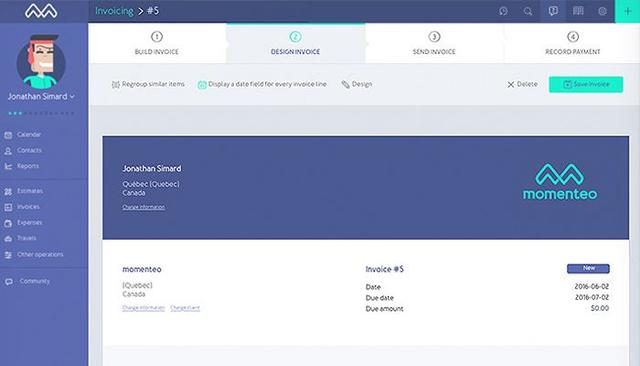This screenshot has width=640, height=366.
Task: Click the momenteo logo on invoice header
Action: coord(560,182)
